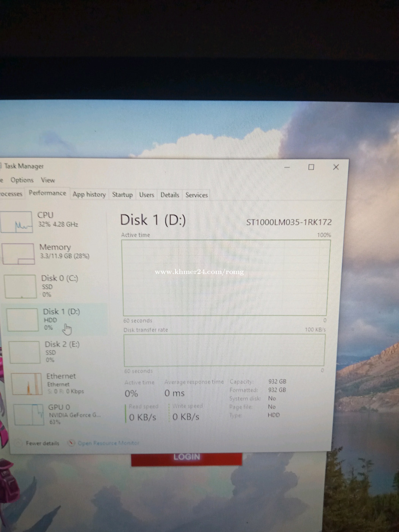Open Resource Monitor link
The height and width of the screenshot is (532, 399).
(108, 443)
